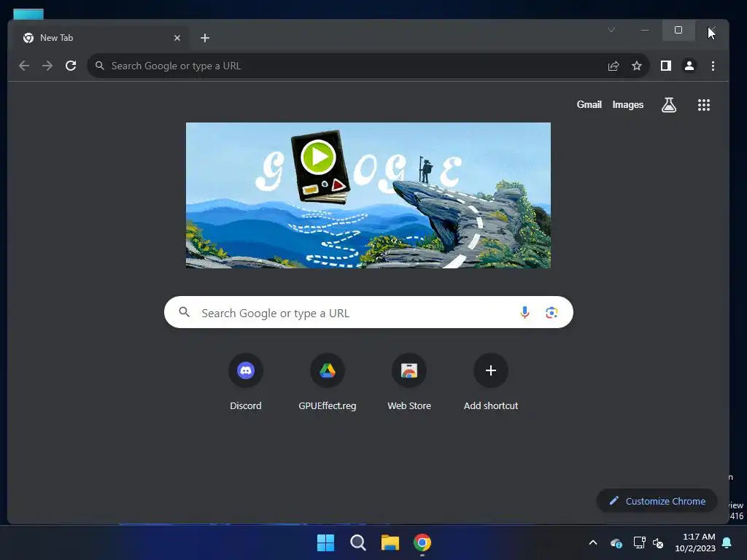This screenshot has height=560, width=747.
Task: Bookmark this tab with the star icon
Action: click(637, 66)
